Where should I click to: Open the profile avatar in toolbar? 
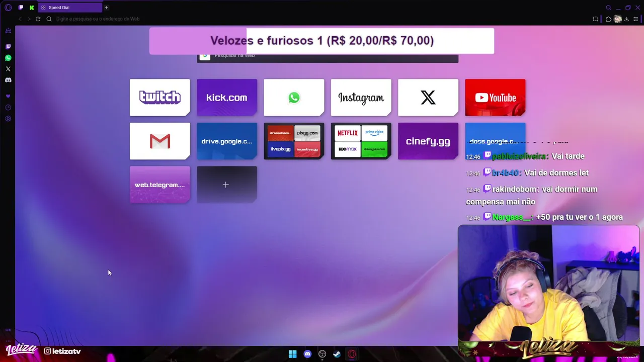[x=618, y=19]
